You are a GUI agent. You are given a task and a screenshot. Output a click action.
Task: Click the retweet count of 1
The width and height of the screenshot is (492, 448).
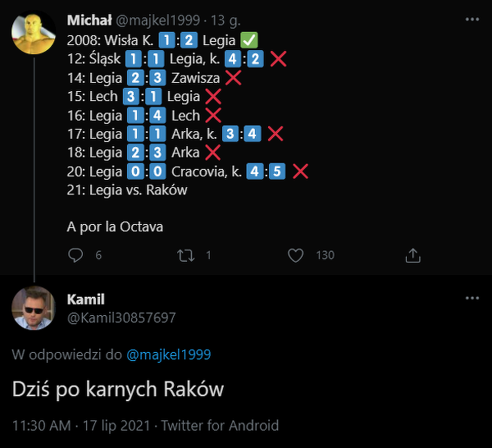coord(208,255)
